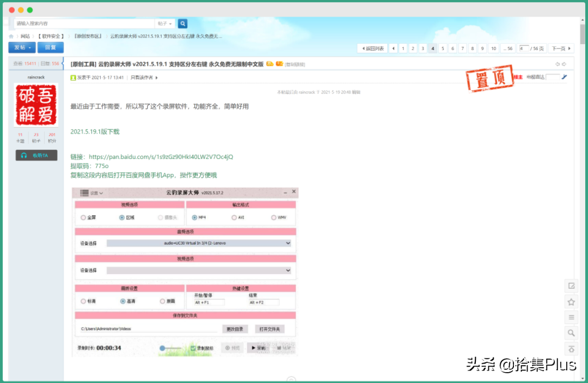Click 返回列表 back to list button

[372, 48]
